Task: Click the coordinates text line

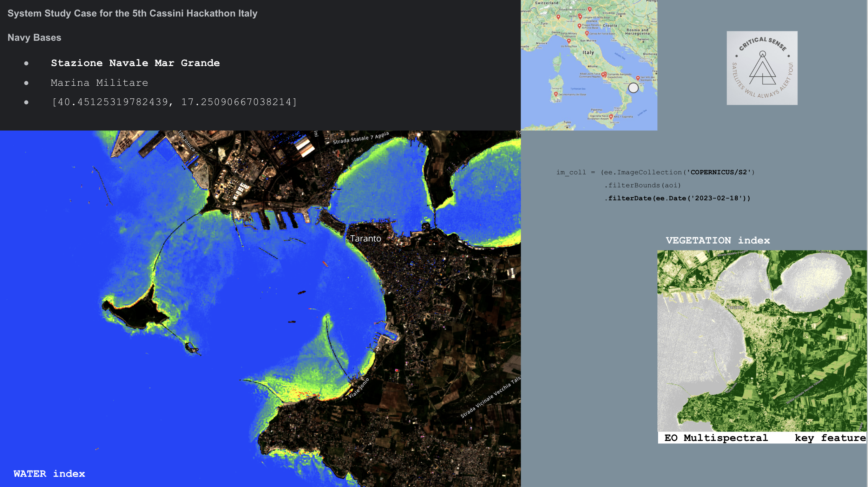Action: 174,102
